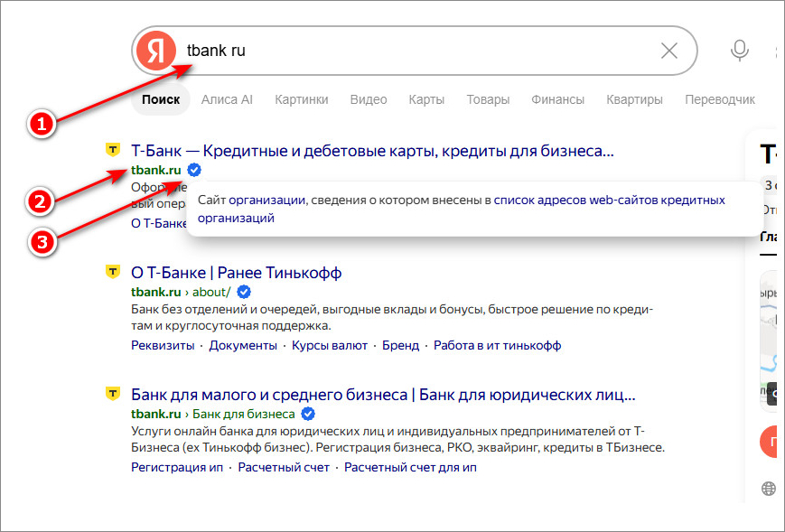The height and width of the screenshot is (532, 785).
Task: Switch to the Алиса AI tab
Action: 227,99
